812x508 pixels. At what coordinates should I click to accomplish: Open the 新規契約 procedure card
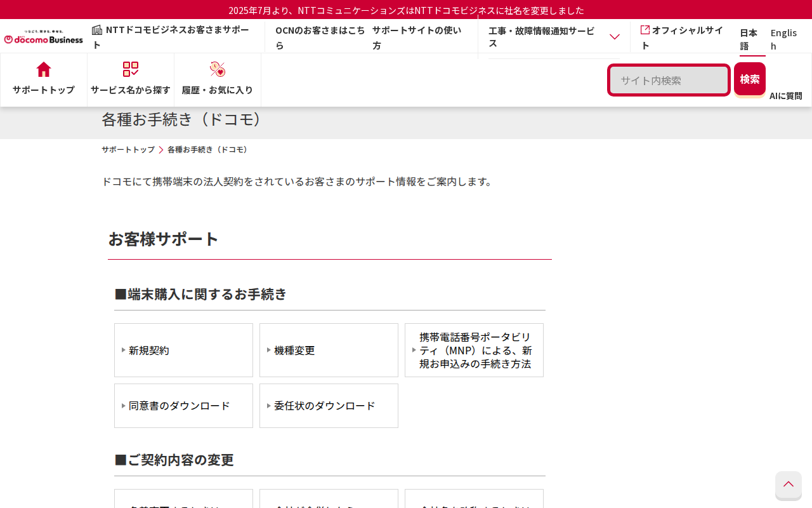coord(183,350)
